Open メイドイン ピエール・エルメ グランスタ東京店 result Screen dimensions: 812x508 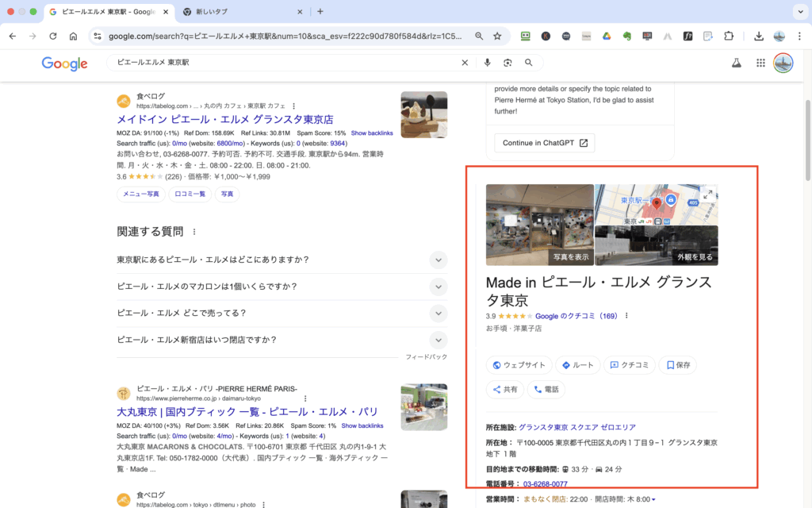[x=224, y=119]
